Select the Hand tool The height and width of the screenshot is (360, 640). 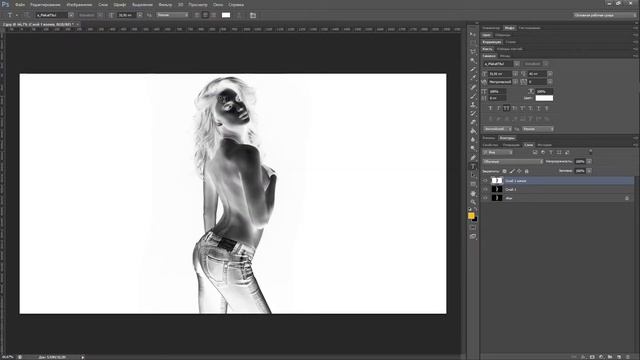tap(473, 193)
